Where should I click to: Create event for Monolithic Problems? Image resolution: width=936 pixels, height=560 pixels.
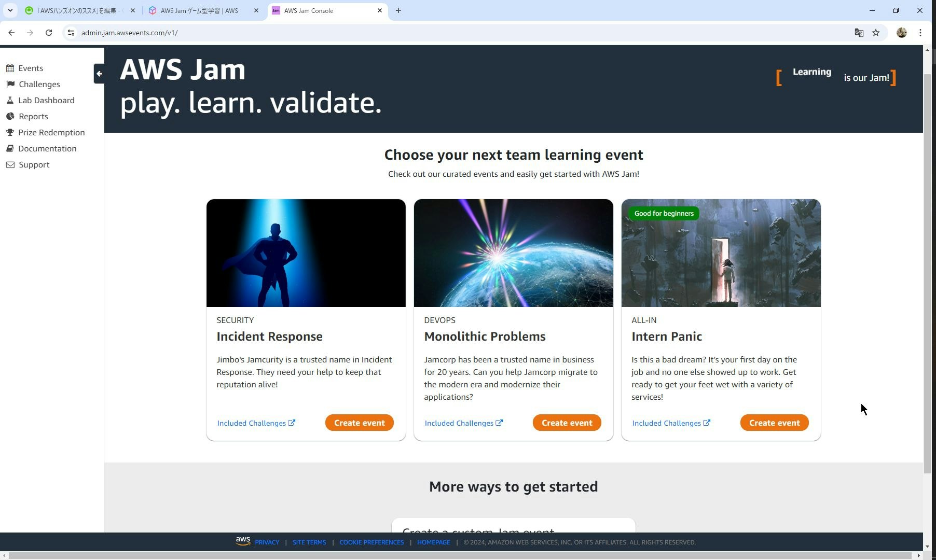[x=567, y=423]
